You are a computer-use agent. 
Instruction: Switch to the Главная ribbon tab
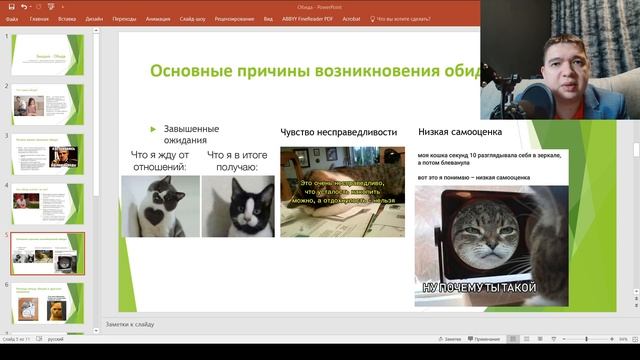pyautogui.click(x=39, y=19)
